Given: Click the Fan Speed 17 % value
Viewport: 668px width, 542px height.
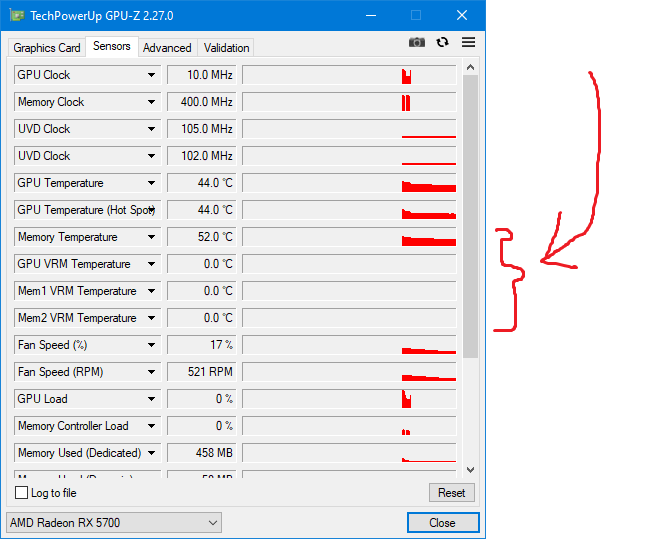Looking at the screenshot, I should coord(202,345).
